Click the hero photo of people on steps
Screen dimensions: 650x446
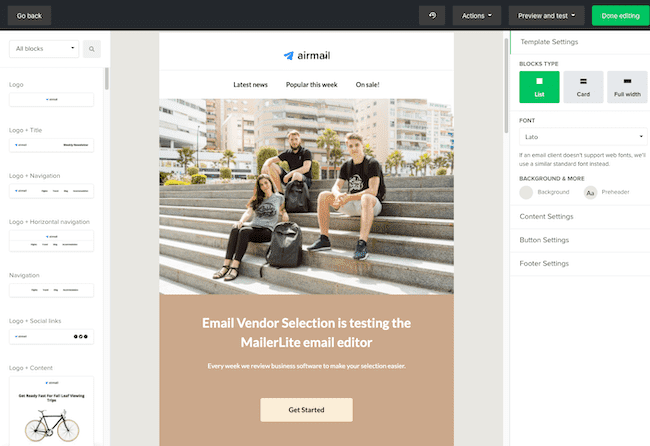[306, 196]
